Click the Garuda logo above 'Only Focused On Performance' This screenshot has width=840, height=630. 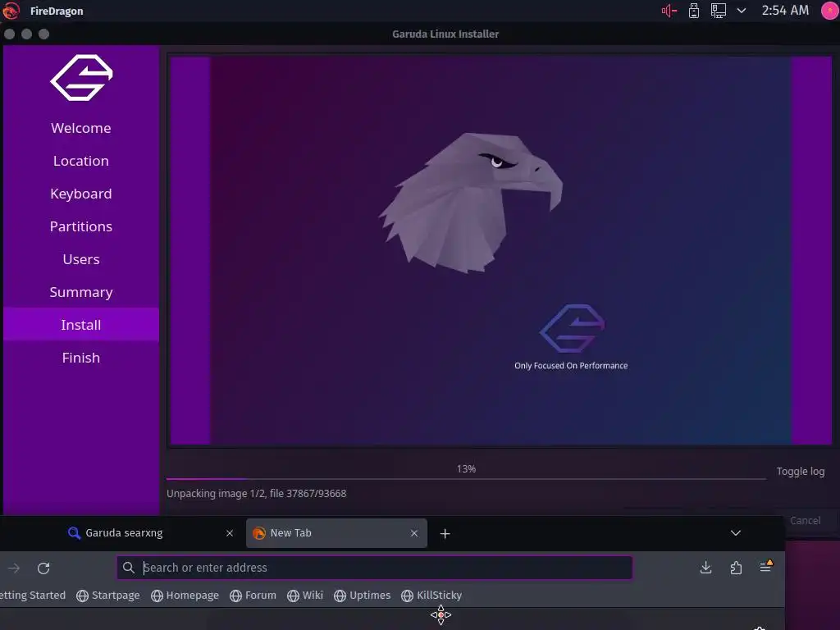tap(572, 328)
